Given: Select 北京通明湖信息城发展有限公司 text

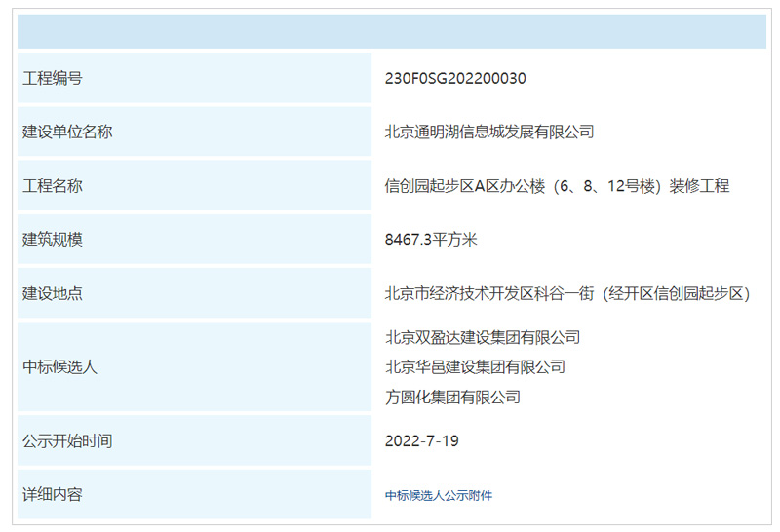Looking at the screenshot, I should tap(489, 132).
